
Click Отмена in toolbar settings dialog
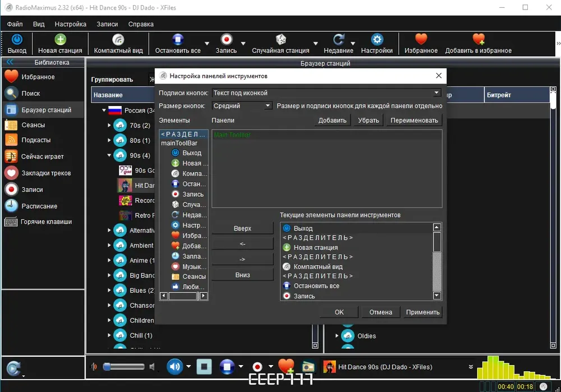(x=381, y=312)
